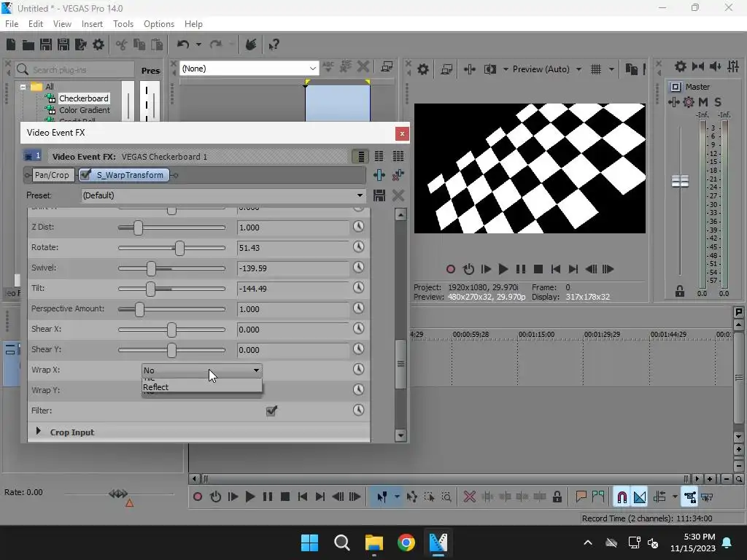The height and width of the screenshot is (560, 747).
Task: Click the What's This help icon
Action: (274, 44)
